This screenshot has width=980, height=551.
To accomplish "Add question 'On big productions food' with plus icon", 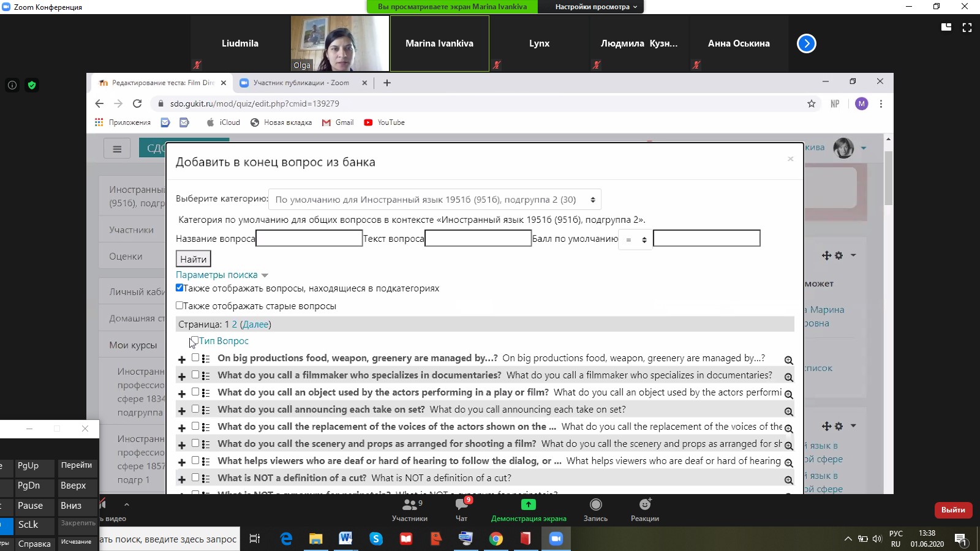I will tap(182, 359).
